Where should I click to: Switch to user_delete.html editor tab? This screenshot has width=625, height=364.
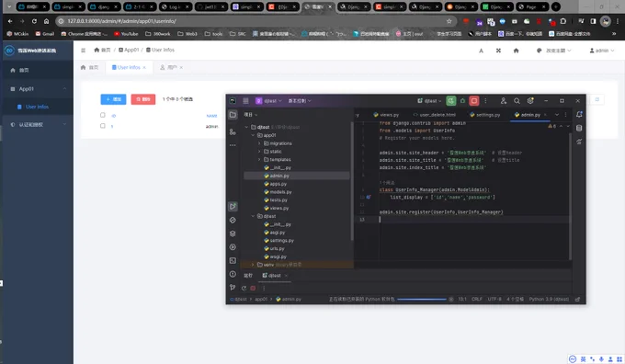pyautogui.click(x=434, y=115)
